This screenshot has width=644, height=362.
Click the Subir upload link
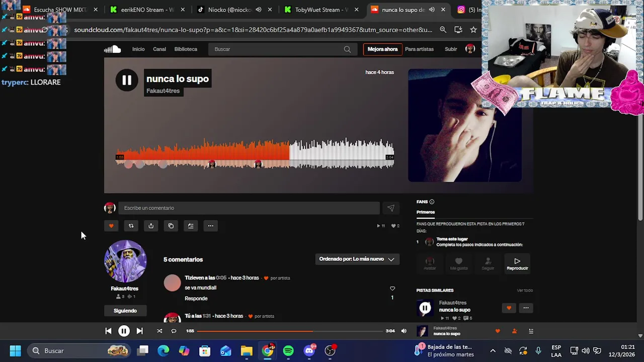(x=451, y=49)
